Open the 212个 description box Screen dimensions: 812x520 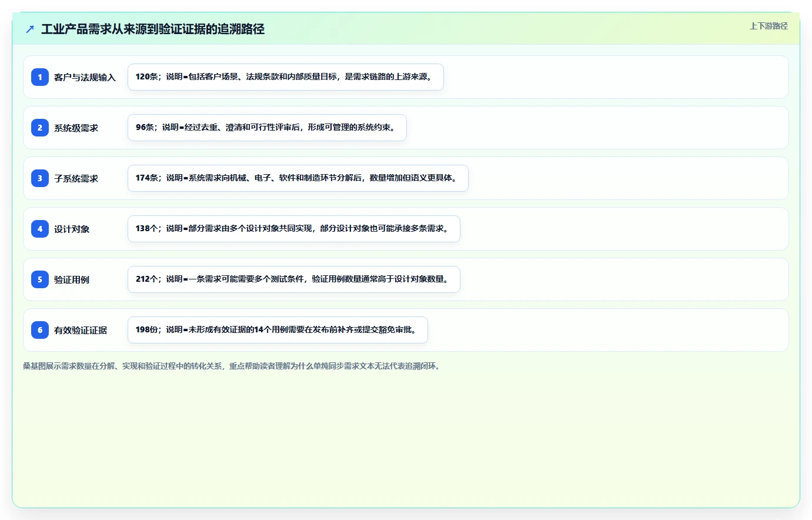(x=294, y=279)
